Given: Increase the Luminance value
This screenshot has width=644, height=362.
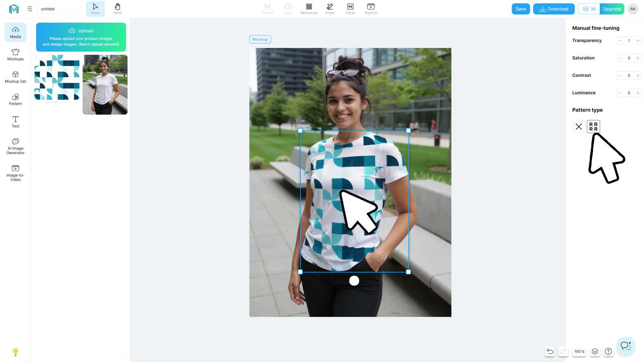Looking at the screenshot, I should (x=638, y=93).
